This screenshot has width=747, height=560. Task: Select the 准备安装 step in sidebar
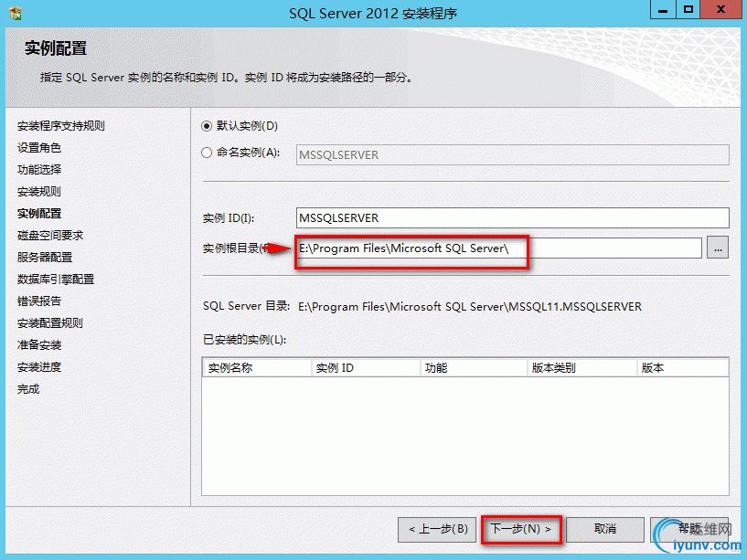click(39, 344)
